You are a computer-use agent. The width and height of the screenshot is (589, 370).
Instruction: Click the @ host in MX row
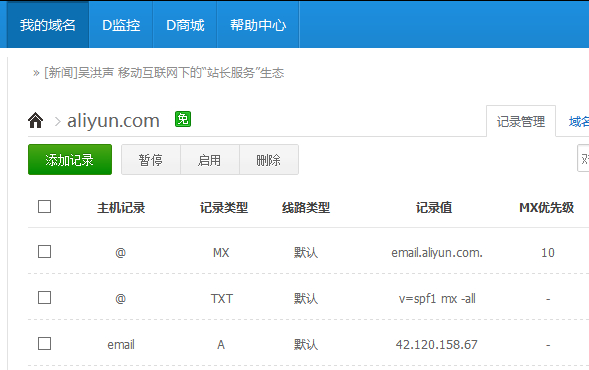coord(121,253)
